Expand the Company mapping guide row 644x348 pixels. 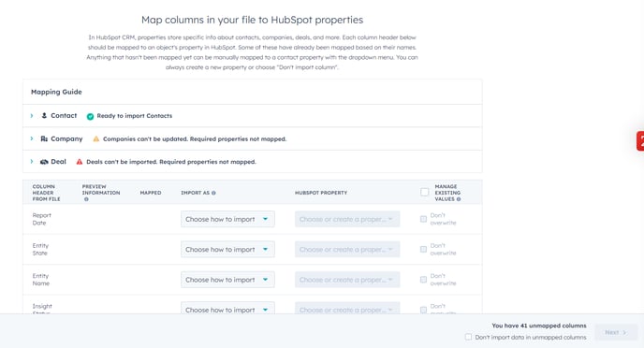point(32,138)
